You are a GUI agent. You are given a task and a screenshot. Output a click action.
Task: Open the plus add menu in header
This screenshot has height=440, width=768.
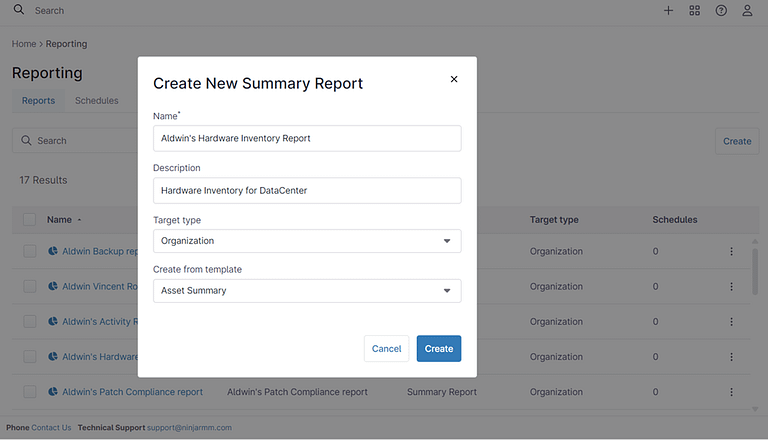[x=668, y=10]
